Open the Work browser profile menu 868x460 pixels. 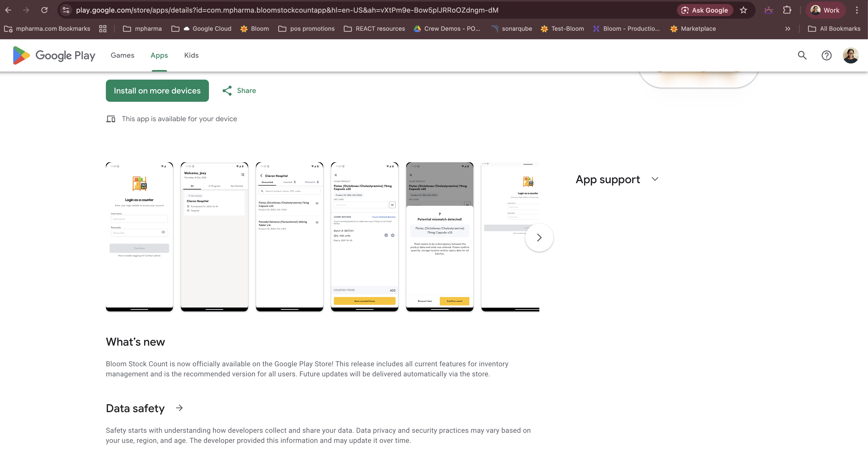tap(825, 10)
